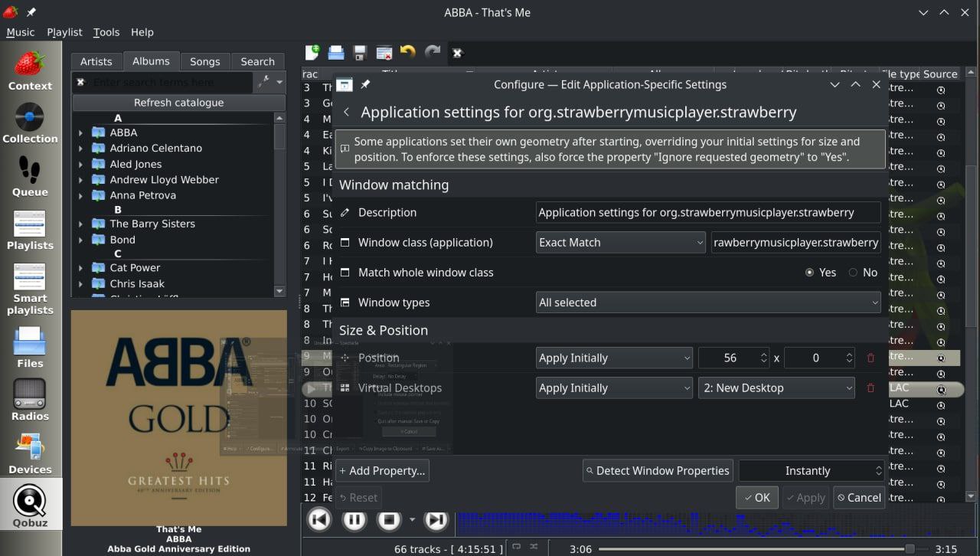Skip to the next track
This screenshot has width=980, height=556.
click(x=436, y=520)
